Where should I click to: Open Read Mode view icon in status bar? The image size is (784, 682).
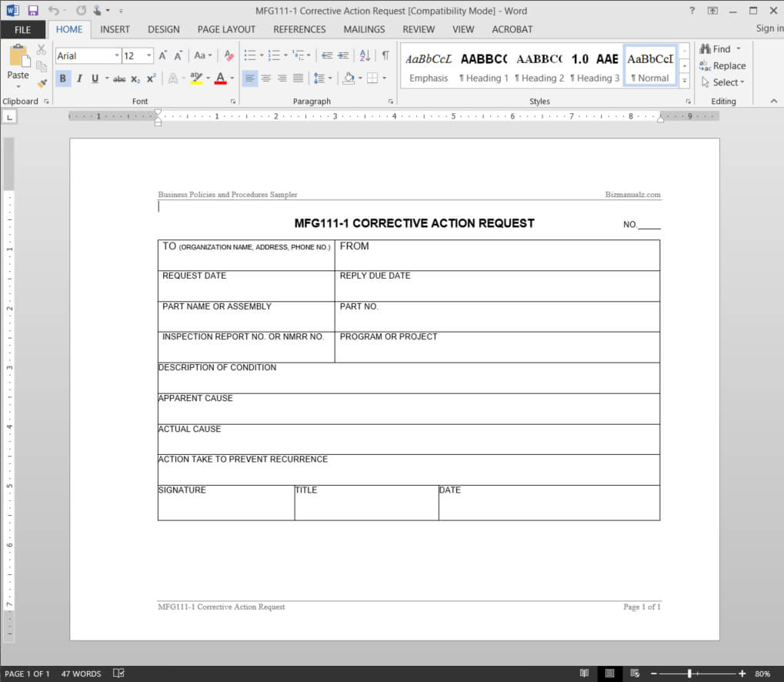pos(584,674)
